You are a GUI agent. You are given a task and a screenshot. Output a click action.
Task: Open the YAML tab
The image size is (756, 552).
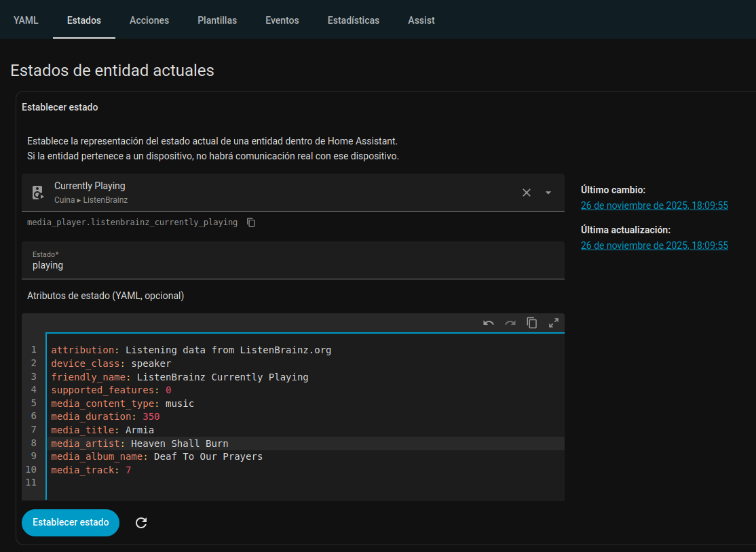(26, 20)
